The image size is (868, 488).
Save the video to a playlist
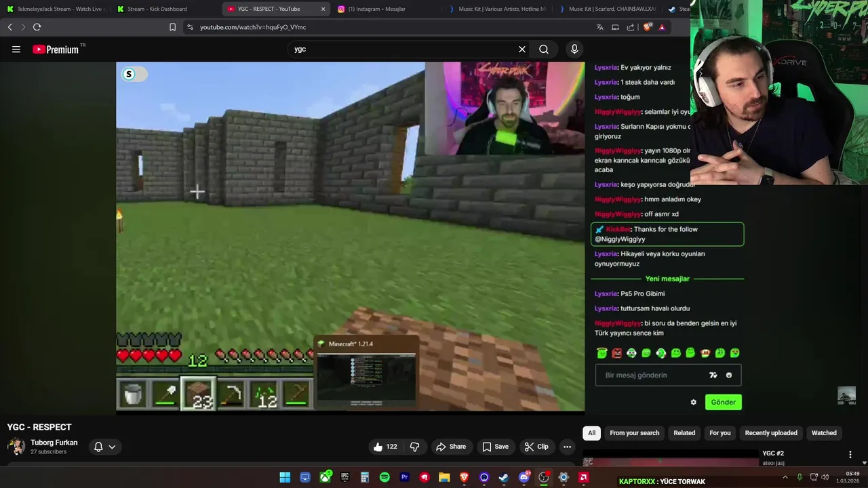(495, 447)
